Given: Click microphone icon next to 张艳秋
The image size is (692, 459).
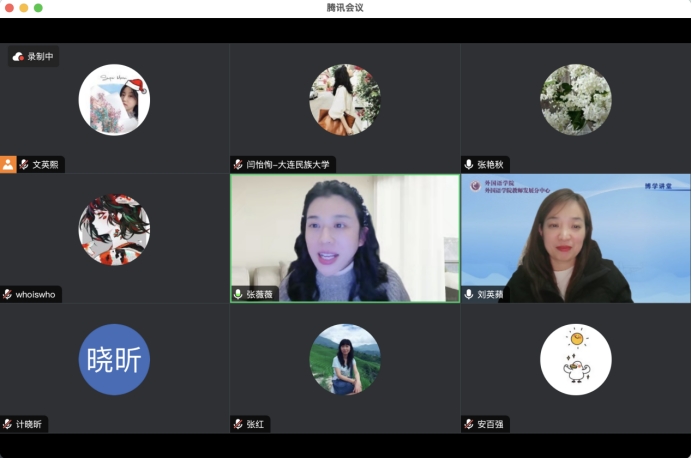Looking at the screenshot, I should [x=469, y=164].
